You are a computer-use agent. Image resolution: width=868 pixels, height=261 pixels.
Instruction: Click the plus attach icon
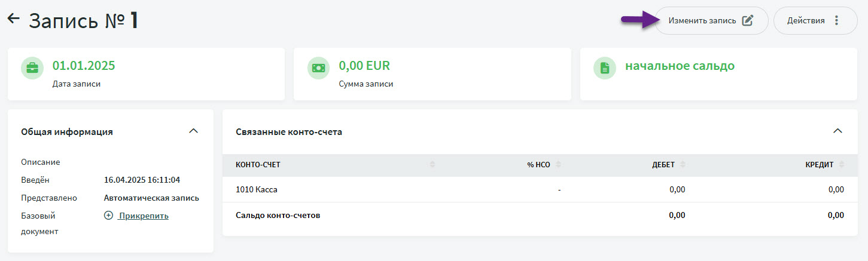[x=108, y=216]
